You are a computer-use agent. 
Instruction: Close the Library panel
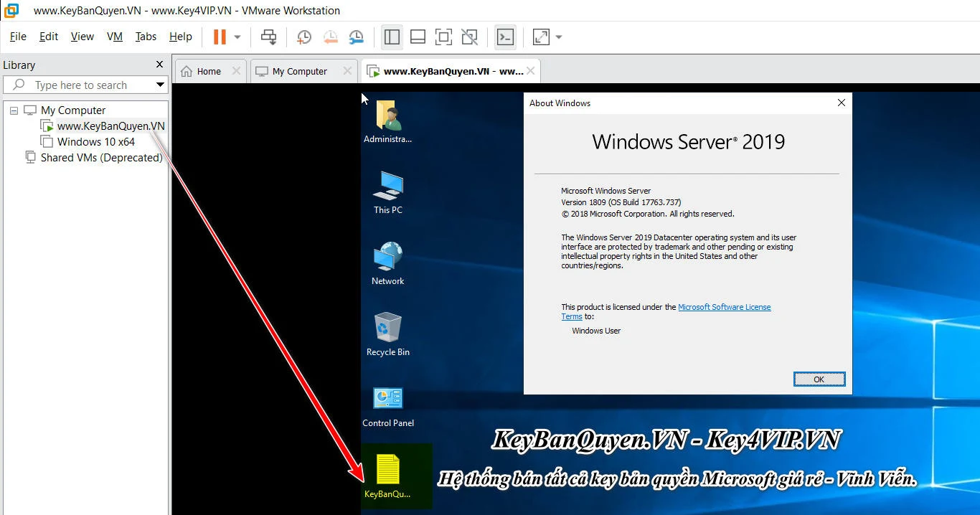159,65
